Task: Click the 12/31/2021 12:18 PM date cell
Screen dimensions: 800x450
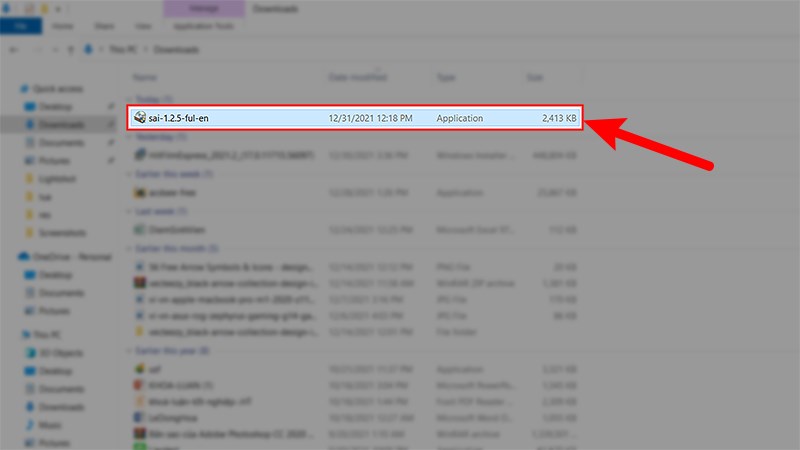Action: [370, 118]
